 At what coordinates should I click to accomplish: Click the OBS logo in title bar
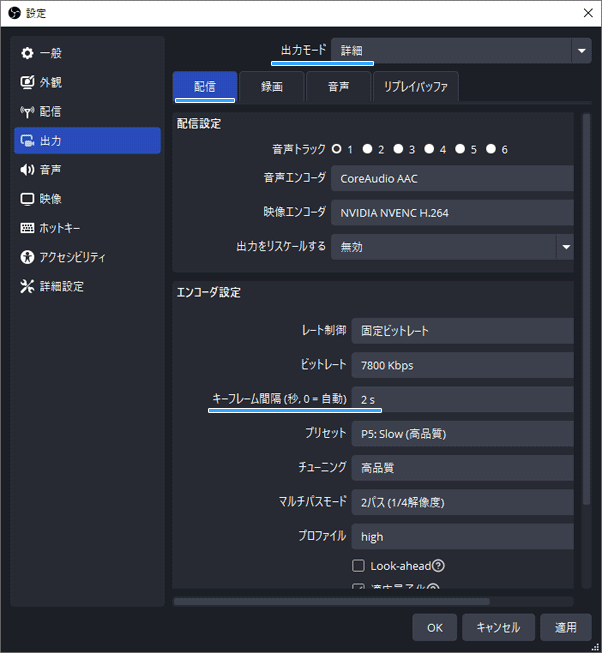click(14, 13)
